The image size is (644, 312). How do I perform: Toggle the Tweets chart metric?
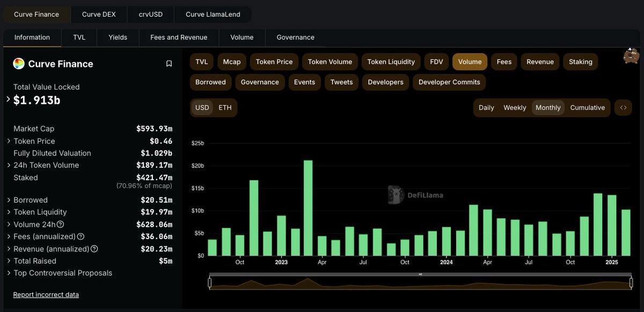pos(341,82)
